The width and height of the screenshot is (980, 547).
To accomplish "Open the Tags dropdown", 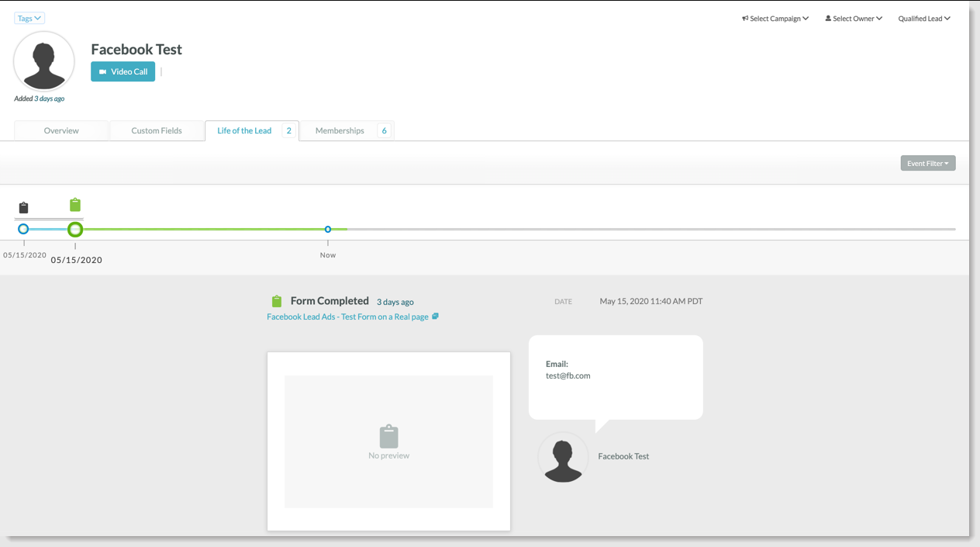I will click(29, 18).
